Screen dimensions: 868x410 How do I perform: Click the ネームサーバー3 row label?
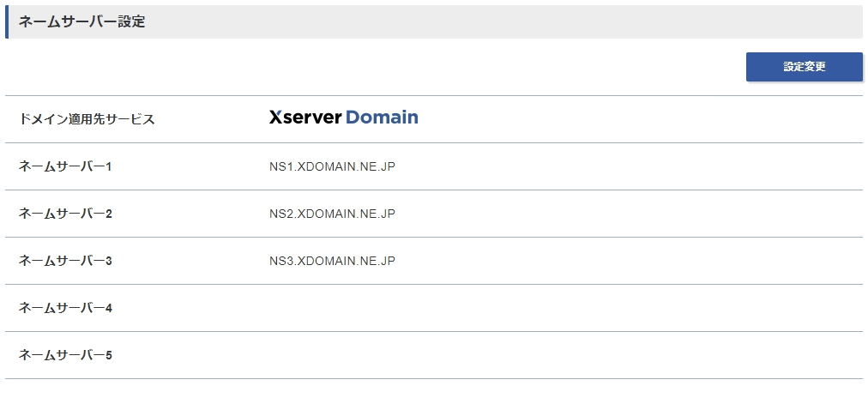point(65,260)
